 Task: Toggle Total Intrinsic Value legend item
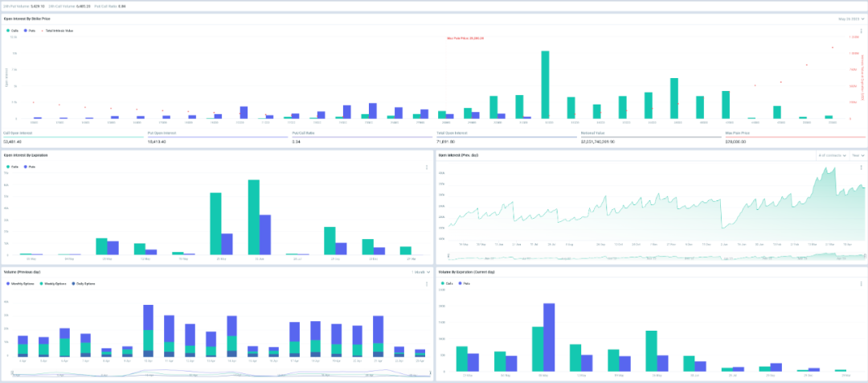(x=57, y=31)
